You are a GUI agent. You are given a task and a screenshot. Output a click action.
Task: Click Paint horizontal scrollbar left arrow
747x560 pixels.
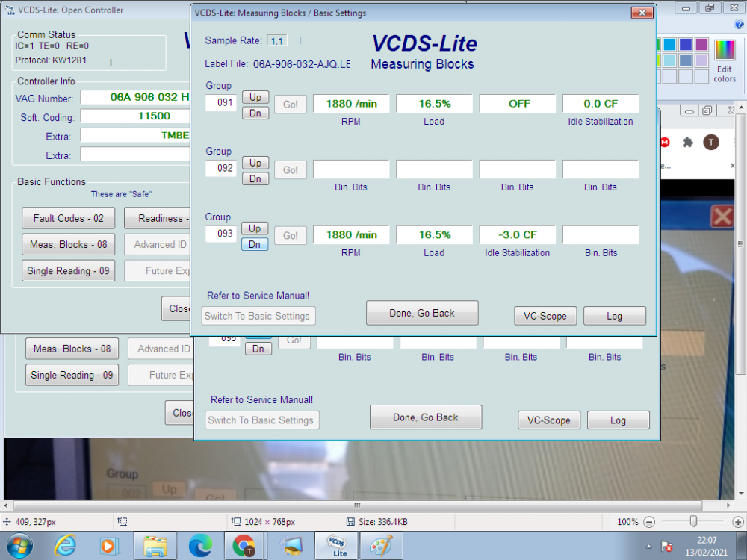(x=6, y=505)
